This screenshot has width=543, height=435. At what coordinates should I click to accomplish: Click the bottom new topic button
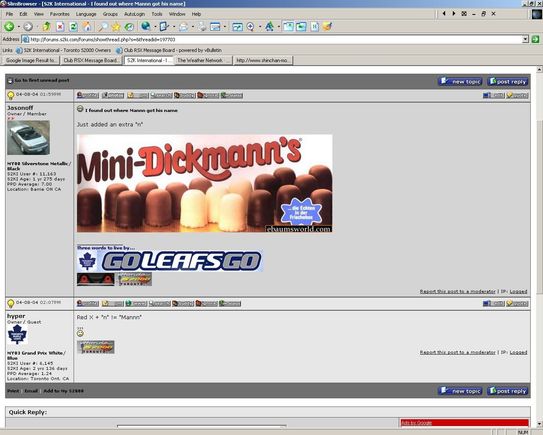tap(460, 391)
